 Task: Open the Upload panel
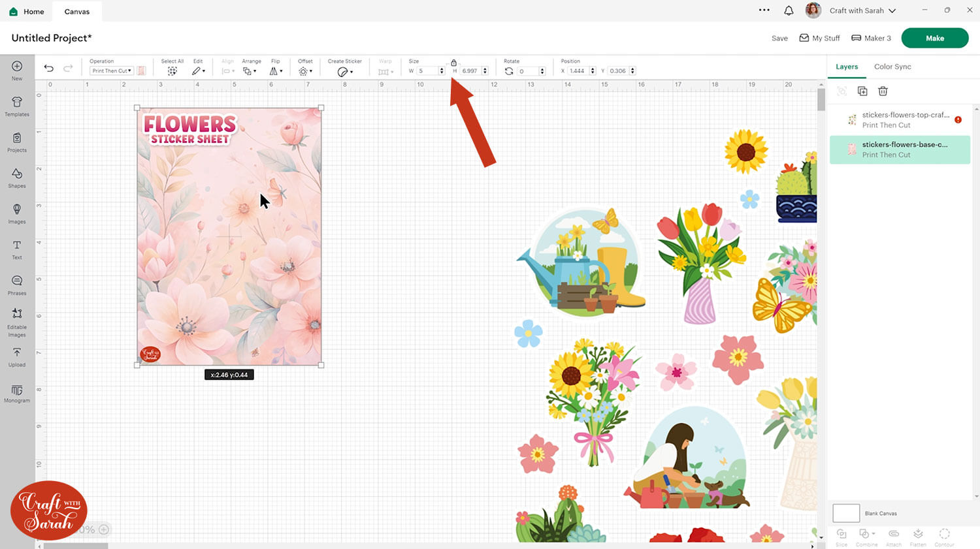coord(17,356)
